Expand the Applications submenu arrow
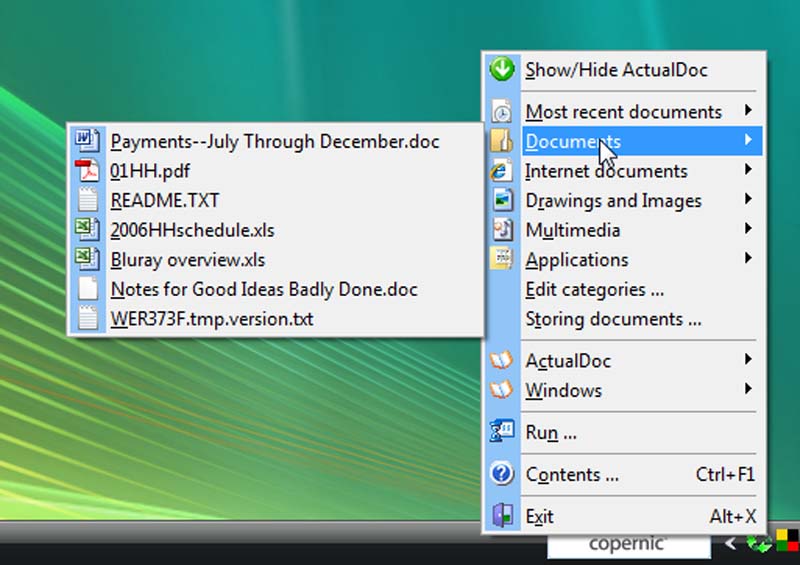 point(747,259)
